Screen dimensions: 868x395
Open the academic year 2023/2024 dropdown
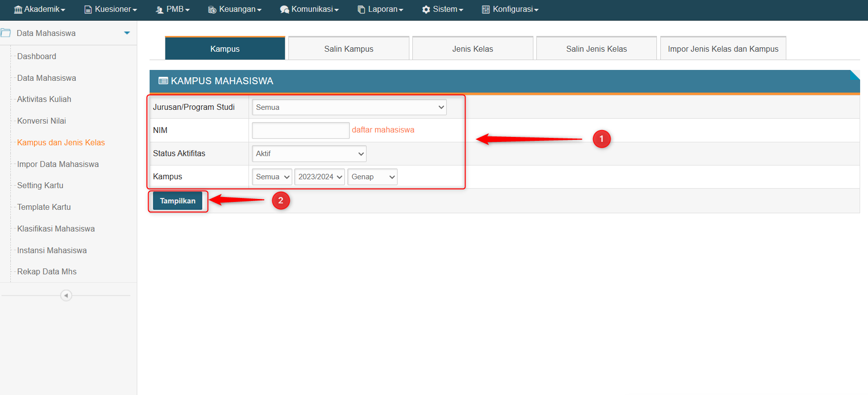[x=319, y=177]
